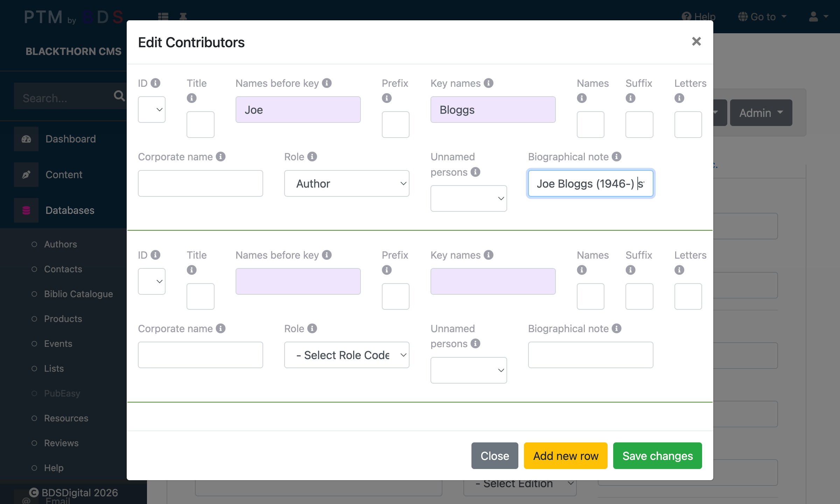Click the Names before key info icon in first row
Viewport: 840px width, 504px height.
point(327,83)
